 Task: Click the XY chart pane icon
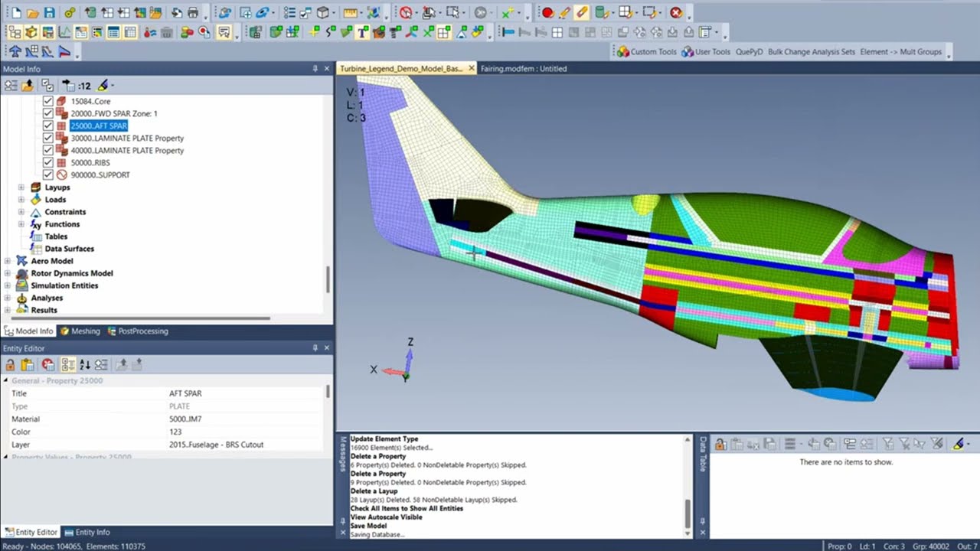(64, 32)
